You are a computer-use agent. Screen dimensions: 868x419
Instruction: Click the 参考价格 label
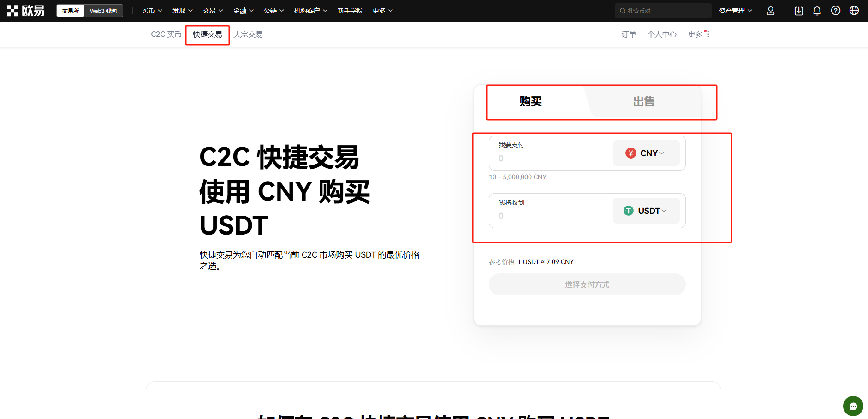coord(502,262)
